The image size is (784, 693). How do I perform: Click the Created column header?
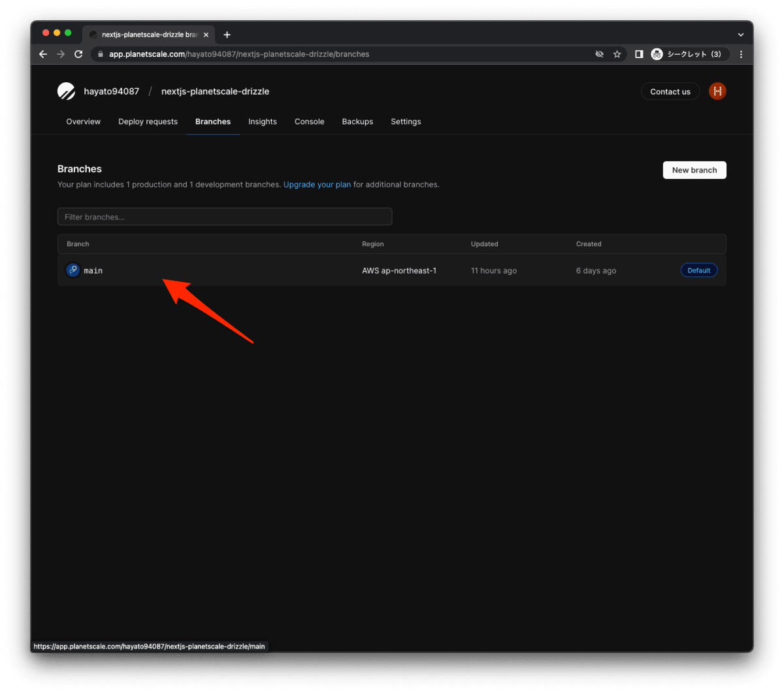[589, 244]
